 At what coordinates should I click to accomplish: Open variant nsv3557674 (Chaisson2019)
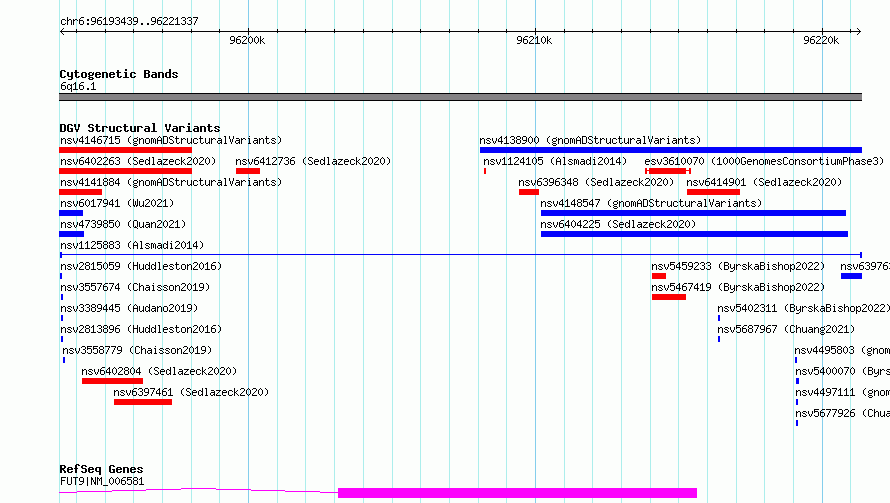pos(135,287)
